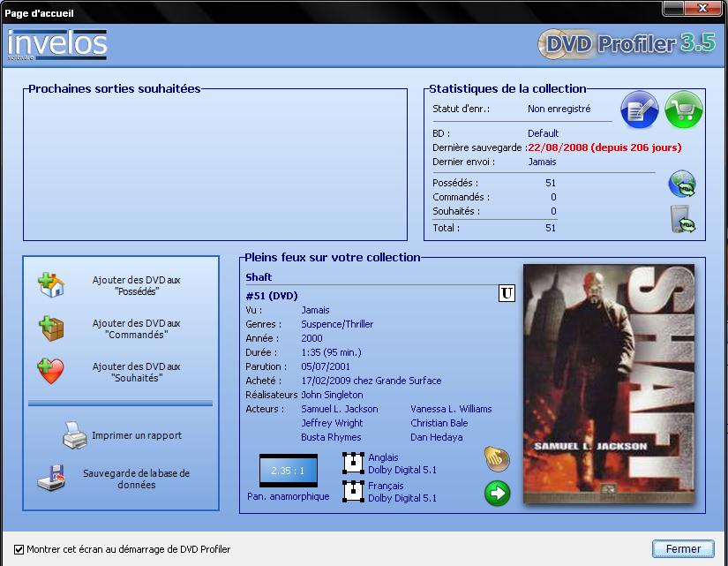Click the blue registration notepad icon

click(x=640, y=110)
